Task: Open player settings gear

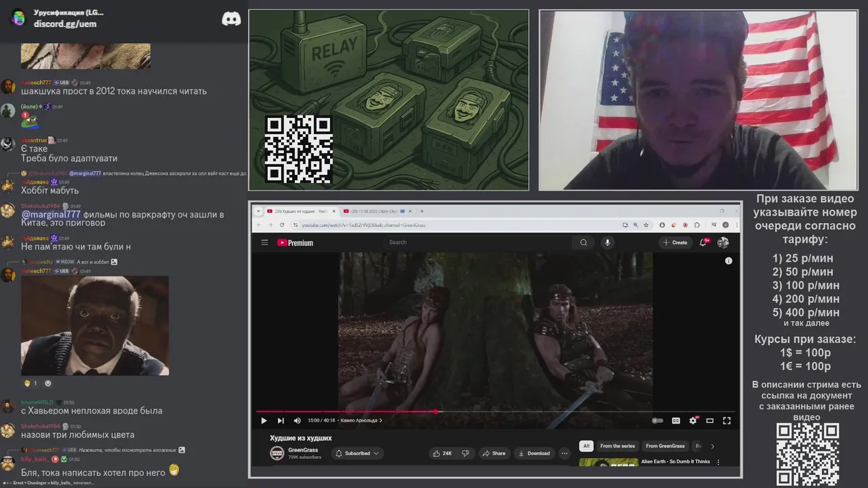Action: coord(693,420)
